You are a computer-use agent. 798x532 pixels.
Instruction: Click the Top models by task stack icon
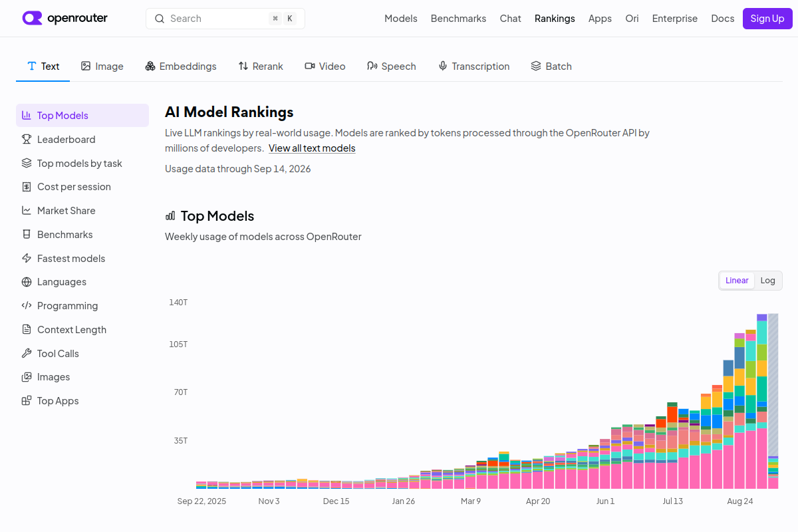(27, 163)
